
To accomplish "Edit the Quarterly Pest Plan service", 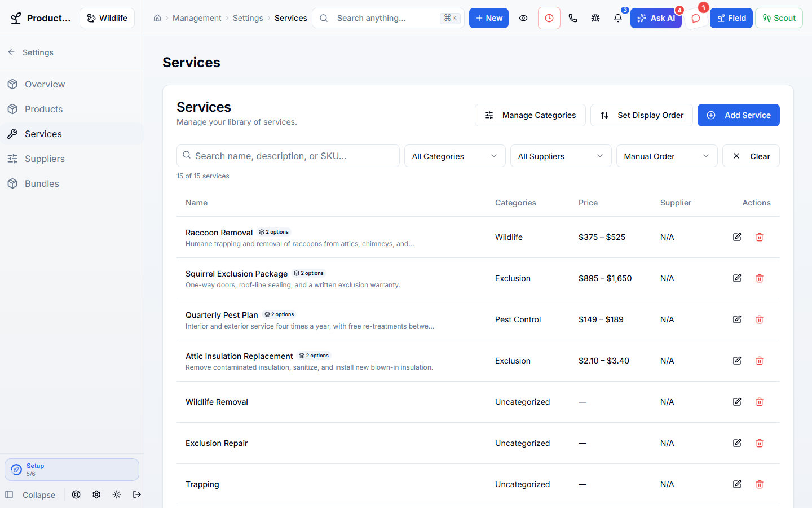I will (x=737, y=319).
